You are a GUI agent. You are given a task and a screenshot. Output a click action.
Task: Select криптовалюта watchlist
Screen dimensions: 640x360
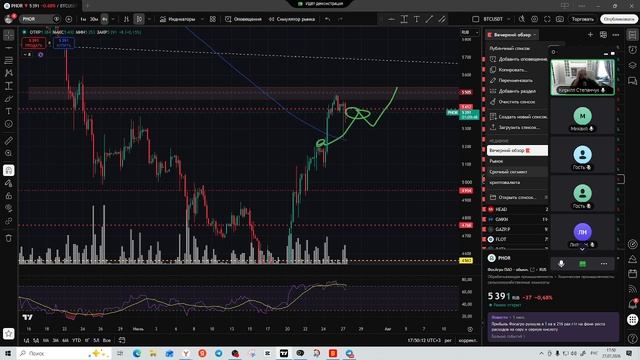click(518, 182)
